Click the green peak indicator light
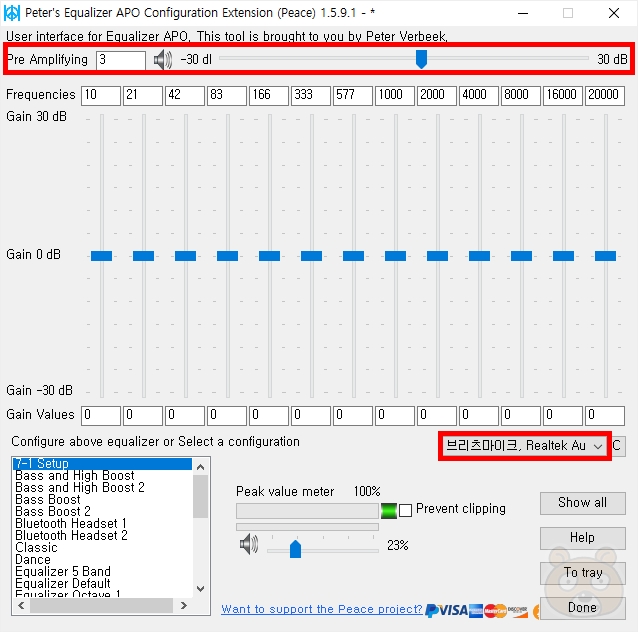Image resolution: width=638 pixels, height=632 pixels. [389, 510]
